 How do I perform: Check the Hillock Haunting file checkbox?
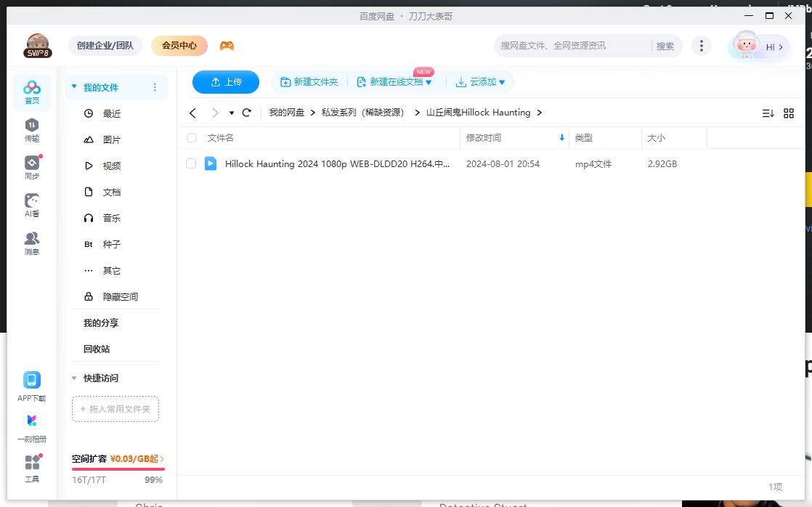191,163
